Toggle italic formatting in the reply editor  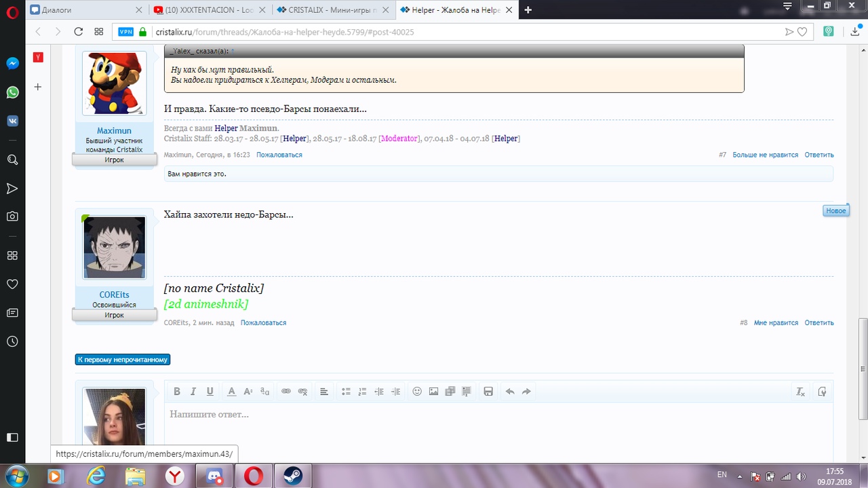click(x=193, y=392)
